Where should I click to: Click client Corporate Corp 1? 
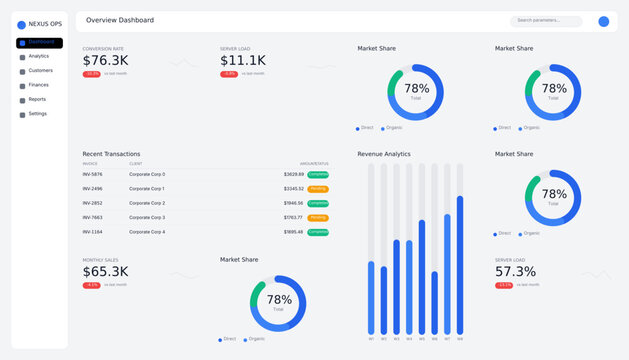point(147,189)
